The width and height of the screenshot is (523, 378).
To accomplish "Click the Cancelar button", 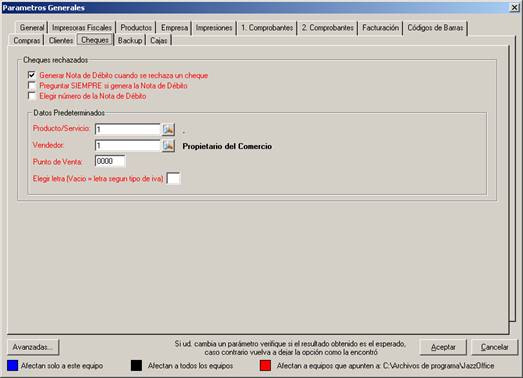I will click(495, 347).
